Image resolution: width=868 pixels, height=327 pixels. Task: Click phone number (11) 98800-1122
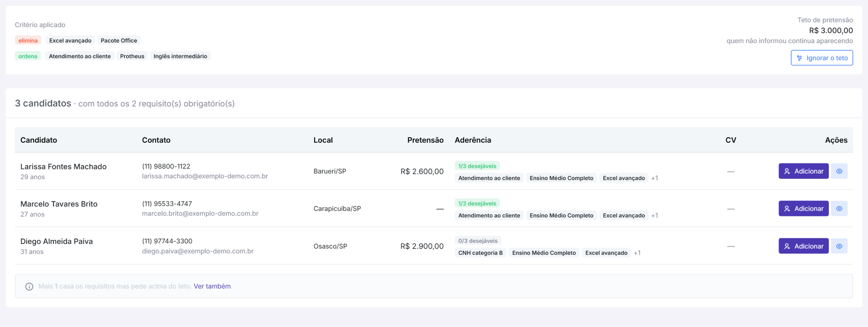tap(166, 166)
